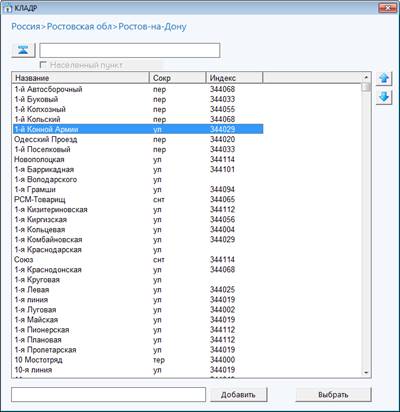The width and height of the screenshot is (400, 412).
Task: Select the РСМ-Товарищ list entry
Action: [138, 200]
